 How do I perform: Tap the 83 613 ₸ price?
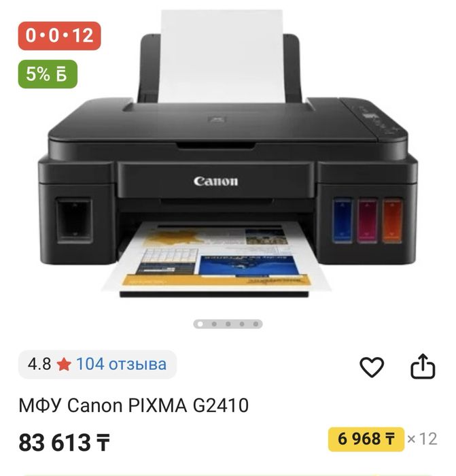tap(64, 442)
